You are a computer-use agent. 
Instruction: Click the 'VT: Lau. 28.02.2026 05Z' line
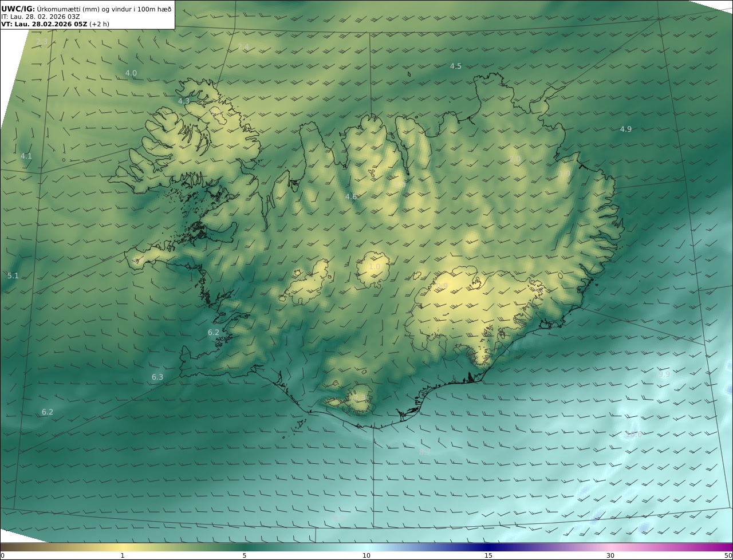55,24
